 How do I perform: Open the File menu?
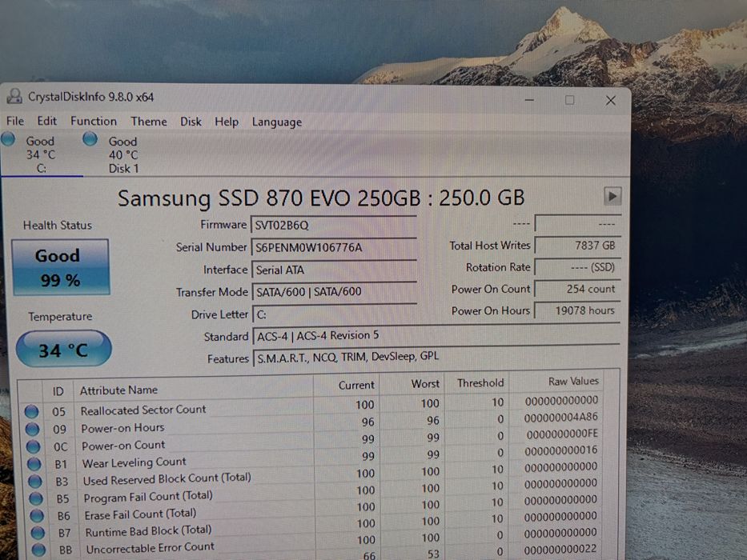(14, 121)
